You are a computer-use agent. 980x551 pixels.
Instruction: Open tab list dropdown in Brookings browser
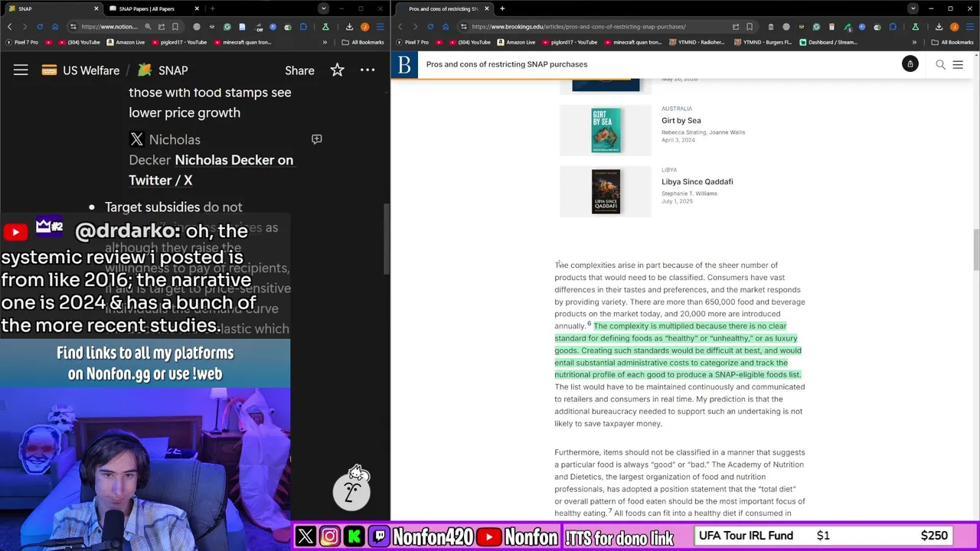click(913, 8)
